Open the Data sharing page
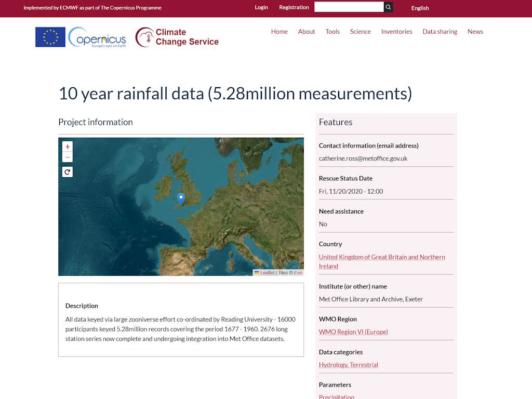The height and width of the screenshot is (399, 532). [x=440, y=32]
